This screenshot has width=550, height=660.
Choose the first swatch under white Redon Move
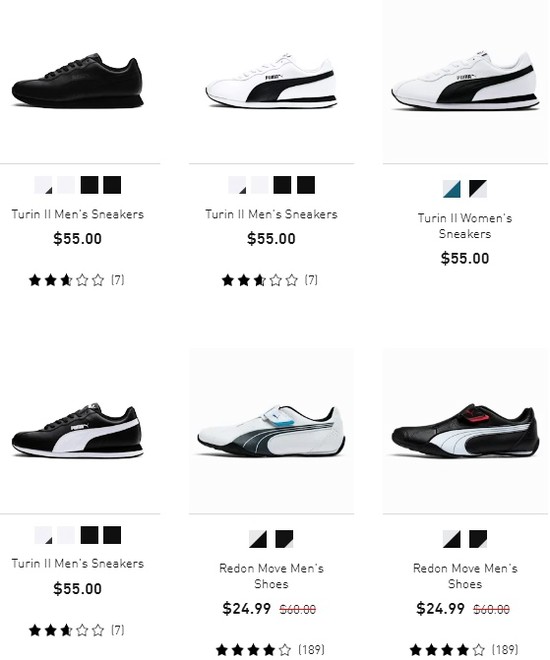[x=258, y=539]
